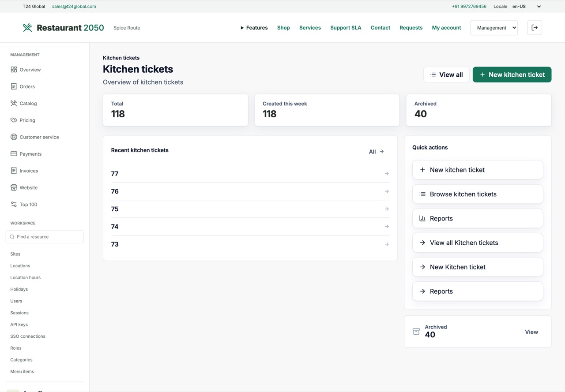
Task: Click the arrow on ticket 74 row
Action: point(387,227)
